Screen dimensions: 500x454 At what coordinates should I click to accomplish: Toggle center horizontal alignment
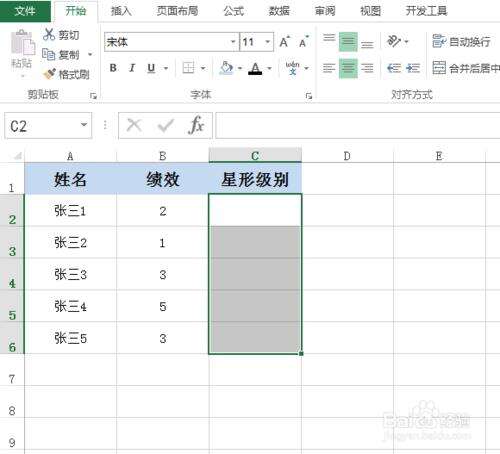click(x=348, y=68)
